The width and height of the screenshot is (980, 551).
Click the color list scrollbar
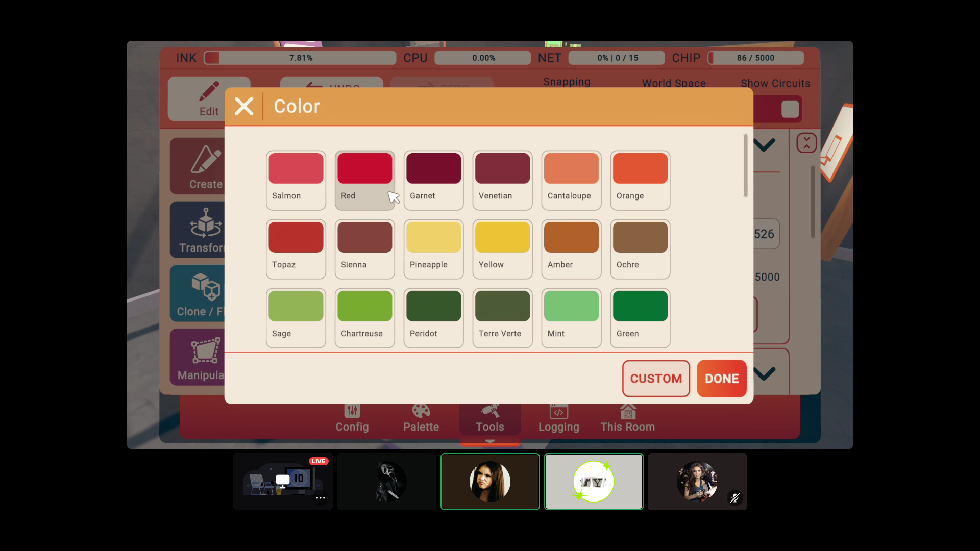tap(746, 165)
